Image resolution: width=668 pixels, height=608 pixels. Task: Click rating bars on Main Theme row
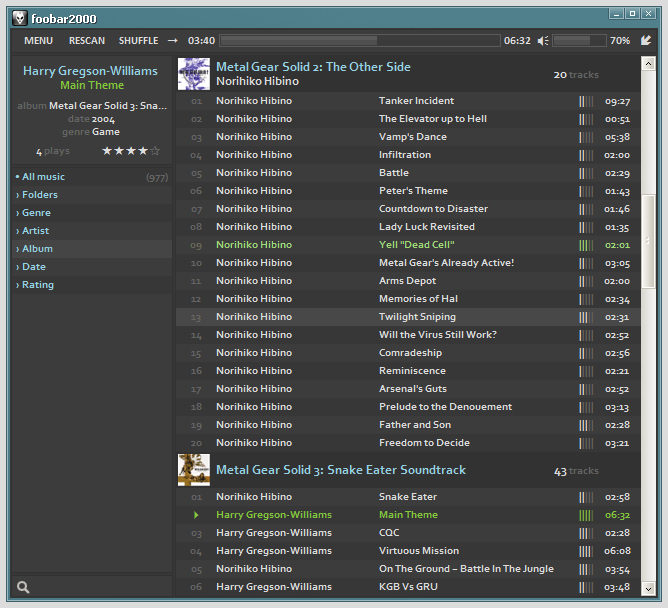(586, 515)
